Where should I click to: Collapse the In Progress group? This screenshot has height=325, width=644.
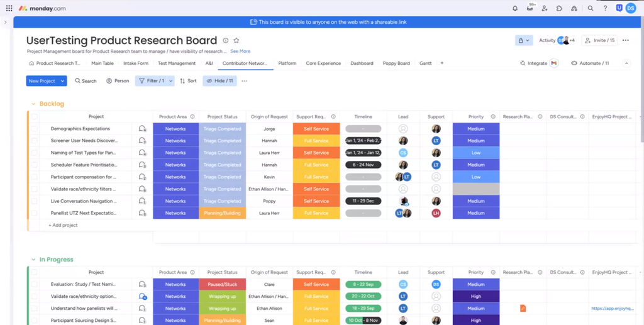coord(33,260)
